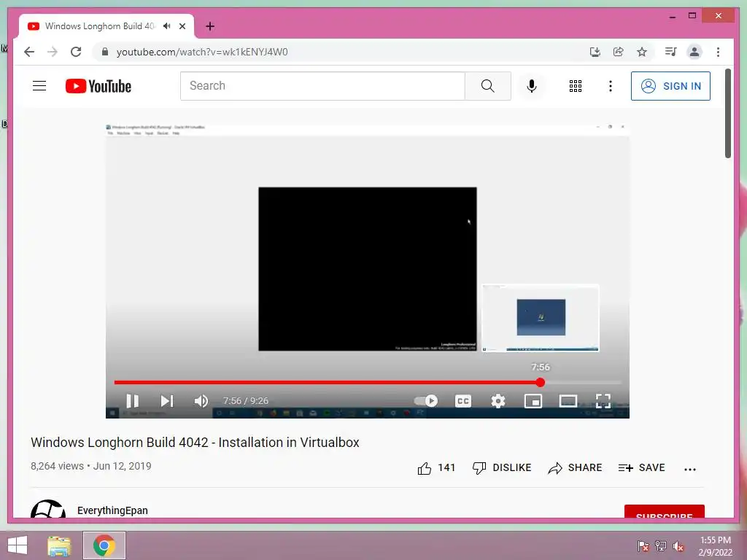747x560 pixels.
Task: Mute the tab via speaker icon
Action: (x=167, y=26)
